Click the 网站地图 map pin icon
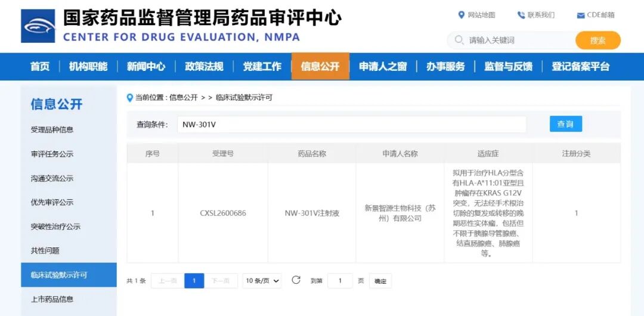The height and width of the screenshot is (316, 644). (461, 16)
